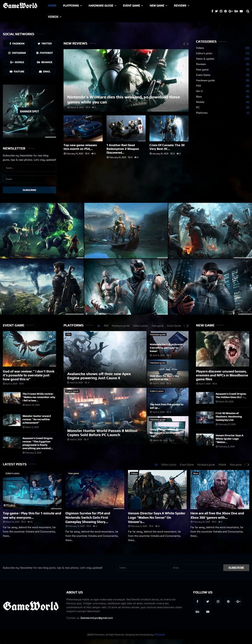This screenshot has height=644, width=252.
Task: Click next arrow in Latest Posts section
Action: [x=248, y=465]
